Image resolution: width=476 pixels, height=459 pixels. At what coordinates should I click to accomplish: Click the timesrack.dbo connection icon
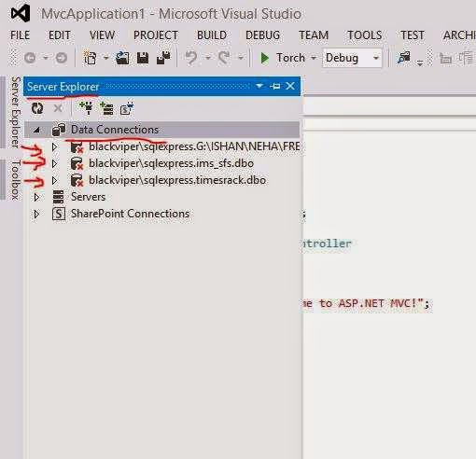click(x=77, y=180)
